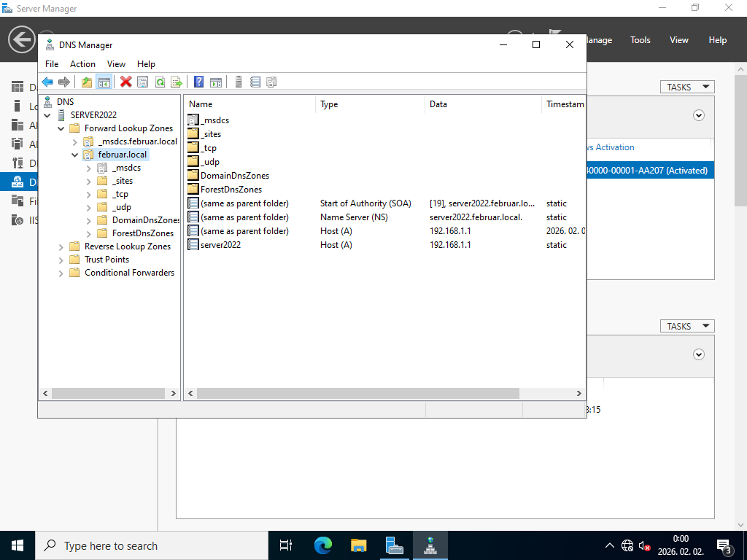Viewport: 747px width, 560px height.
Task: Open the upper TASKS dropdown
Action: coord(686,87)
